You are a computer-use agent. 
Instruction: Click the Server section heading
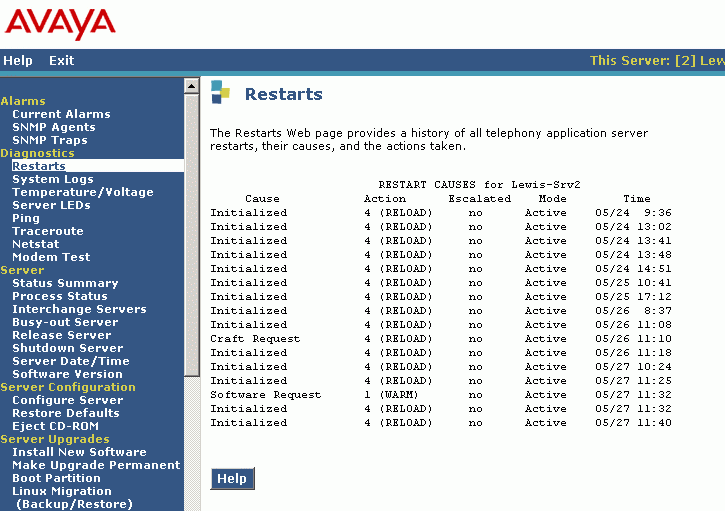point(22,270)
